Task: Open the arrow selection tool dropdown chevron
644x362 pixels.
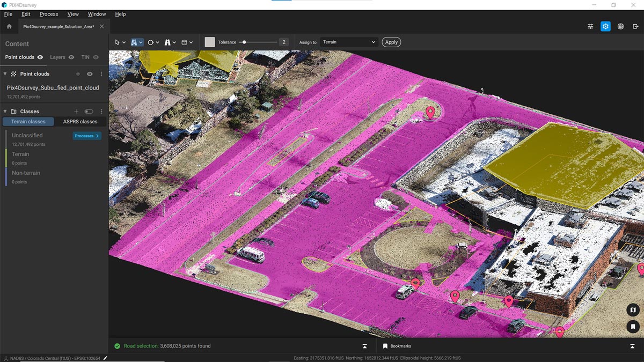Action: 124,42
